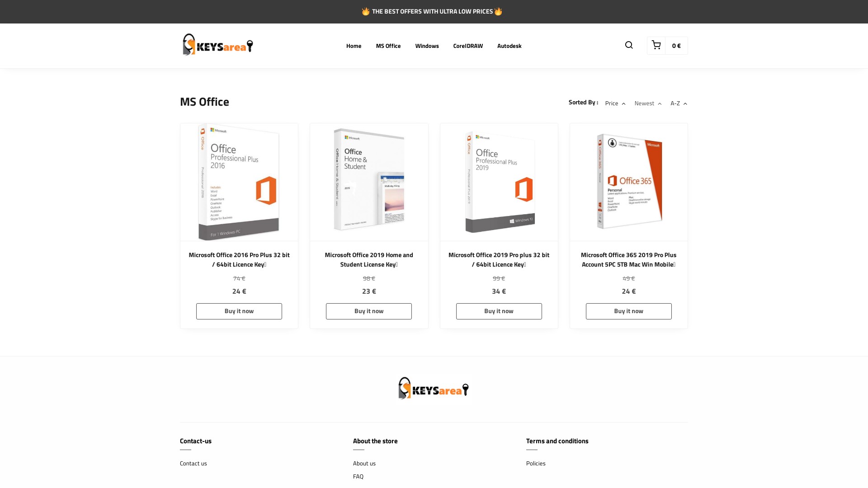868x488 pixels.
Task: Click 23 € price of Home and Student
Action: [x=369, y=291]
